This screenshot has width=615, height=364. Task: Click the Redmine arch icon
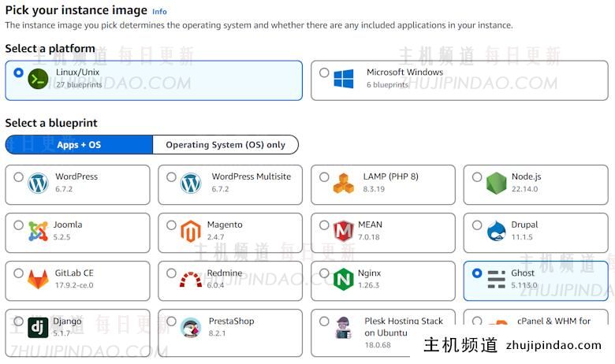191,280
